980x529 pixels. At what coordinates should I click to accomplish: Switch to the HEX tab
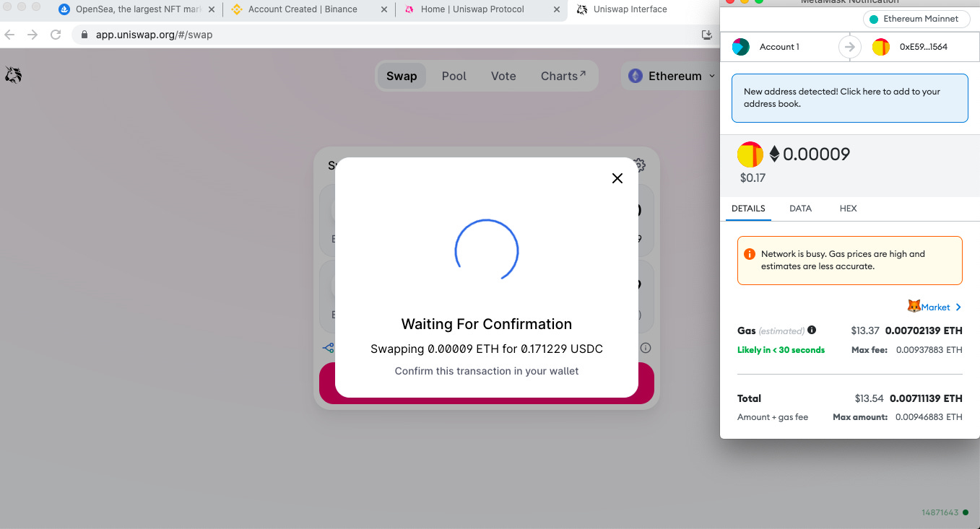pos(848,208)
